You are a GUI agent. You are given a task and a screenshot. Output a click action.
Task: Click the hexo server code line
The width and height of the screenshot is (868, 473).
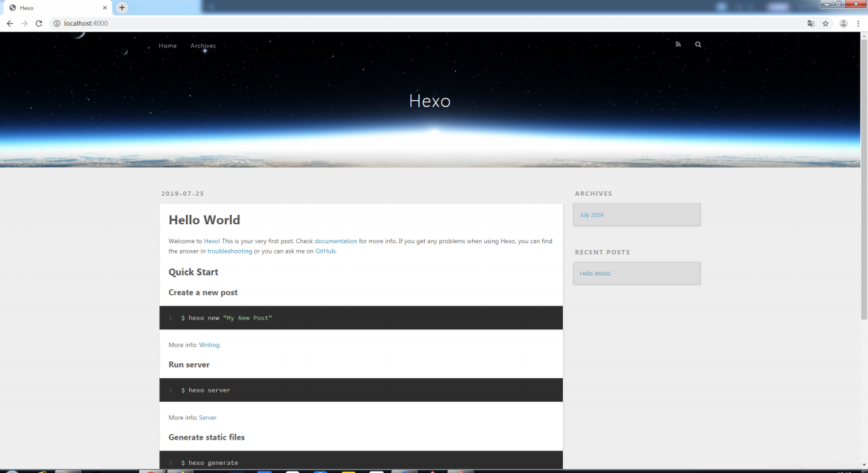coord(205,390)
